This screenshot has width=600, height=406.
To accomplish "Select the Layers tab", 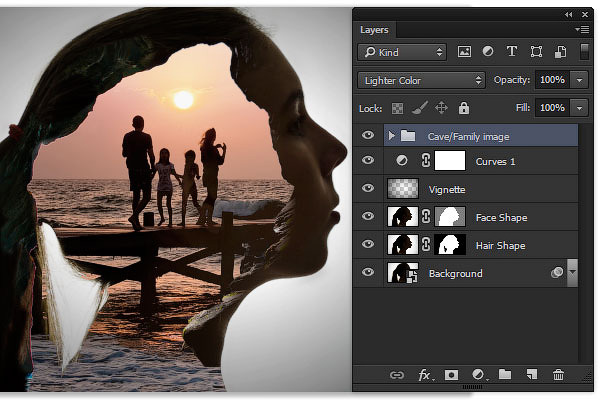I will [374, 30].
